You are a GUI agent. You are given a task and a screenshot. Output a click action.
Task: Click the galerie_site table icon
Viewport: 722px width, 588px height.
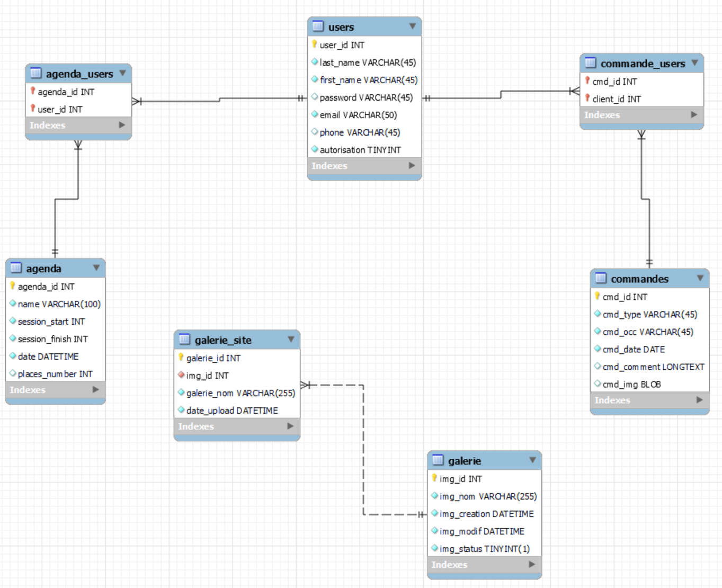click(x=184, y=339)
